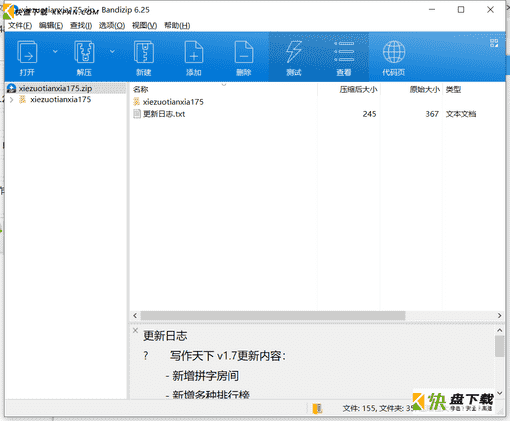The image size is (510, 421).
Task: Click the file list horizontal scrollbar thumb
Action: 273,315
